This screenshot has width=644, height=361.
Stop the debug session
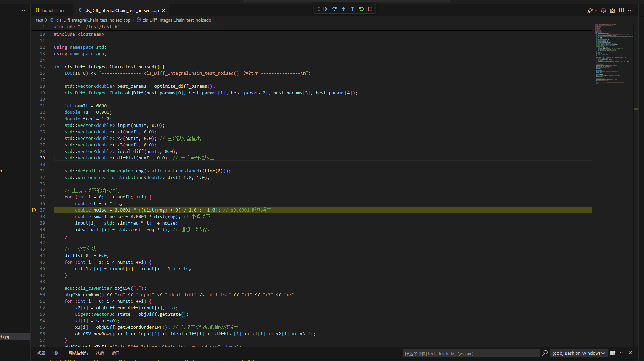[370, 9]
